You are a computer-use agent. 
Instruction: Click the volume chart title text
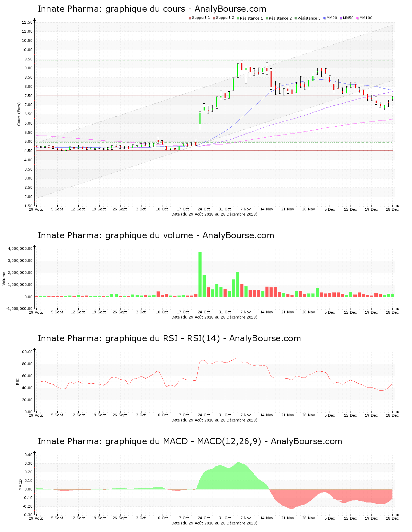point(156,235)
